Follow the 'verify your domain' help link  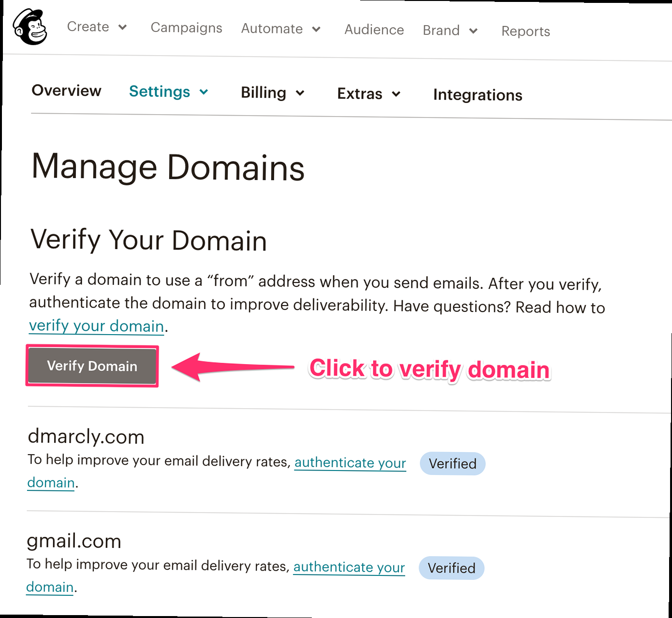tap(96, 326)
